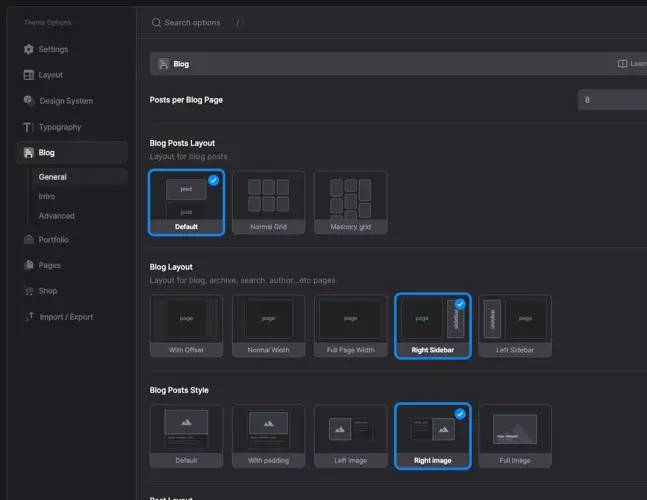Select Normal Grid blog posts layout

268,203
